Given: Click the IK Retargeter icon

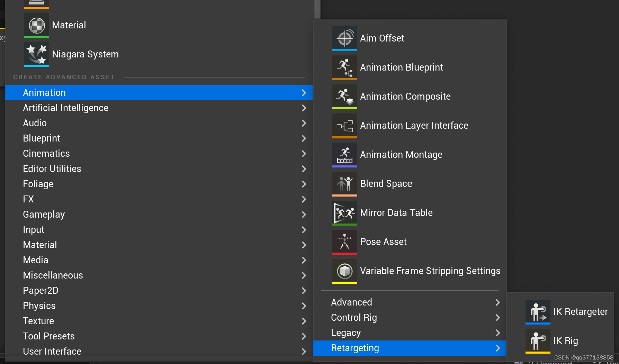Looking at the screenshot, I should click(538, 312).
